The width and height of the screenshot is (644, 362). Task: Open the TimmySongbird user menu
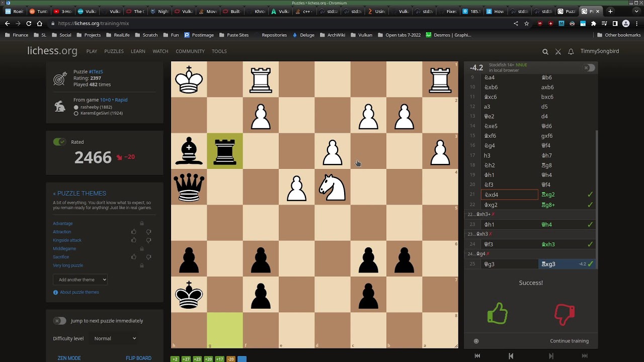click(600, 51)
